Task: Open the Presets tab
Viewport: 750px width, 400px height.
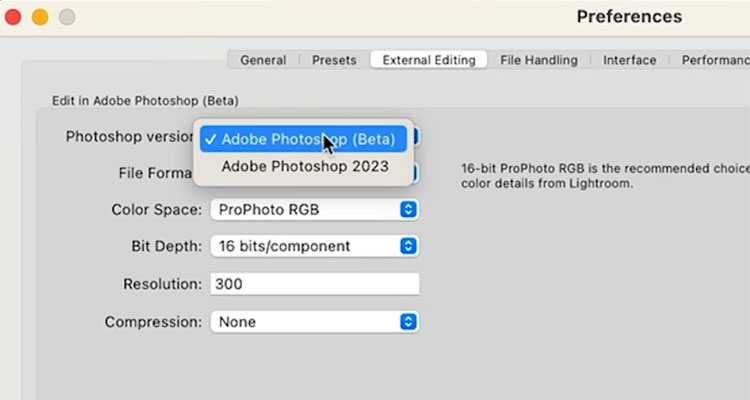Action: pyautogui.click(x=334, y=60)
